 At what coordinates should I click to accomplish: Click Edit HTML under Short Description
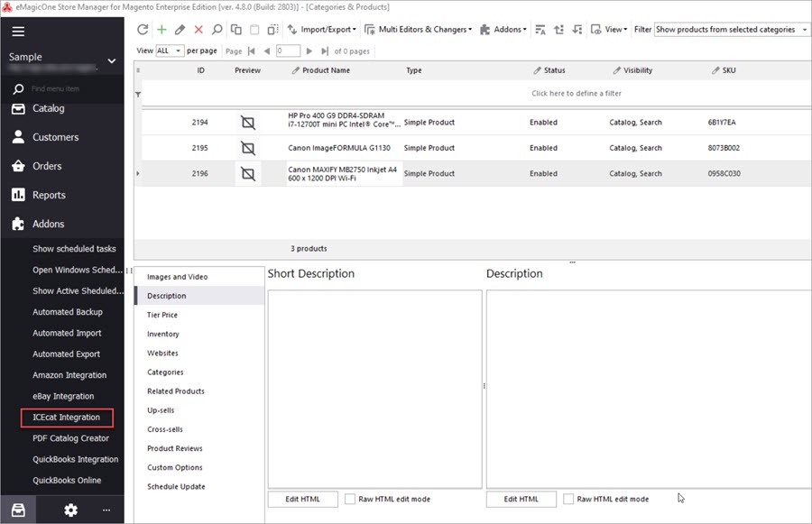[x=303, y=499]
